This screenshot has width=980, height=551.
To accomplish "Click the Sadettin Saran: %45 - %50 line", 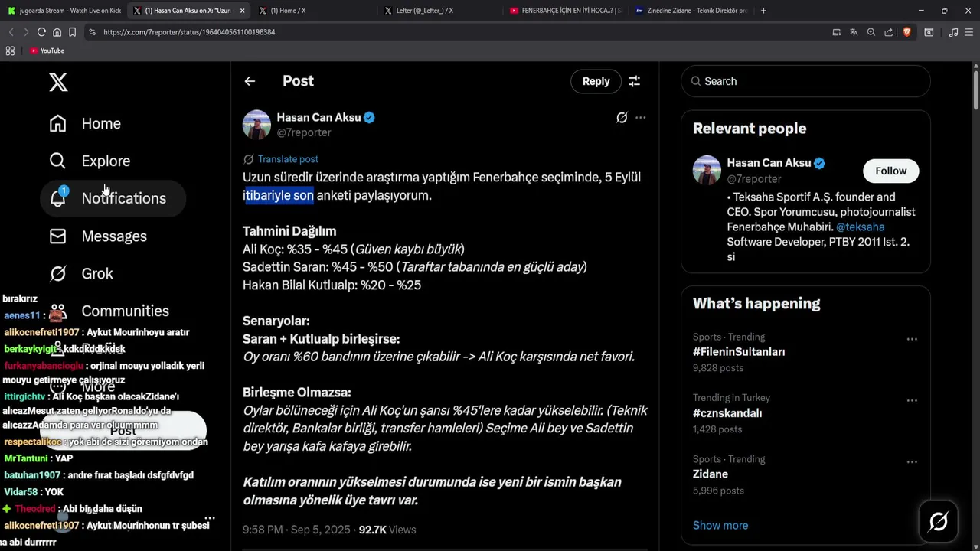I will [415, 267].
